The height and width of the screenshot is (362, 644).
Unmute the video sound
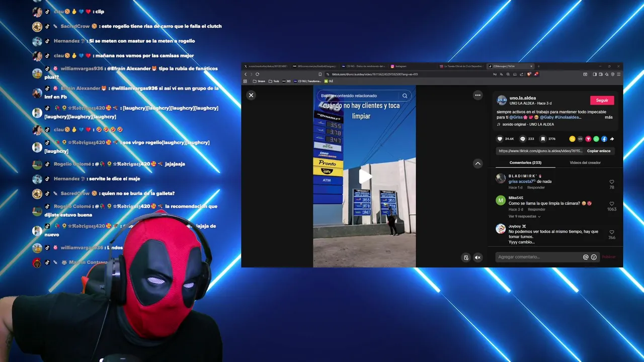478,257
